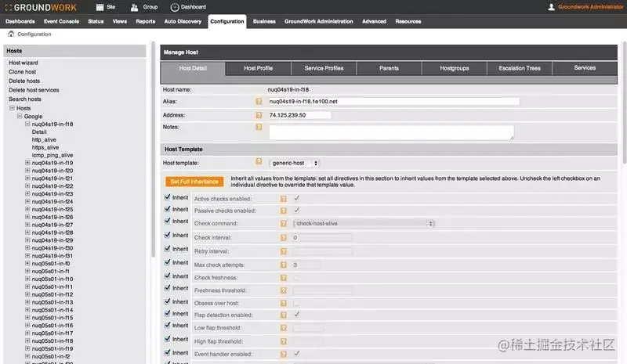This screenshot has height=364, width=627.
Task: Open the Auto Discovery menu
Action: pyautogui.click(x=183, y=21)
